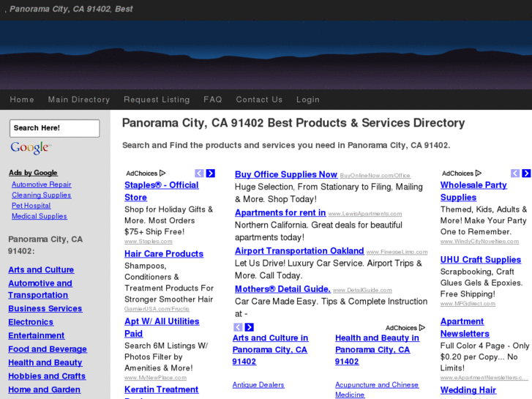This screenshot has height=399, width=532.
Task: Open the Entertainment sidebar category
Action: coord(37,335)
